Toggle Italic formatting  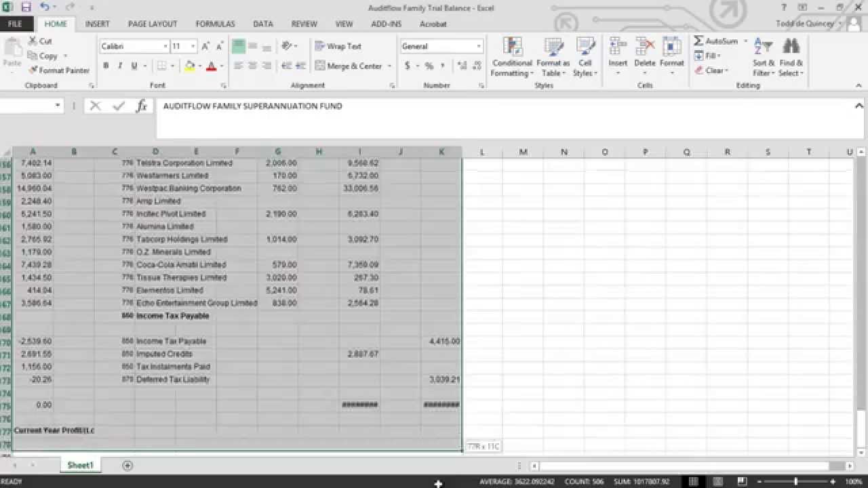[120, 66]
